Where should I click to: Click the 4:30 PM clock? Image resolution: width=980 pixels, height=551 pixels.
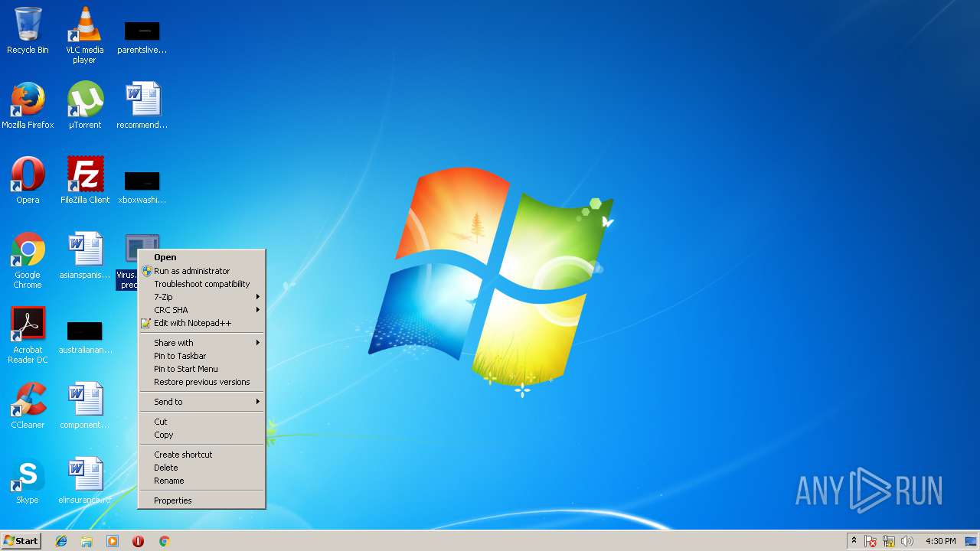[940, 541]
